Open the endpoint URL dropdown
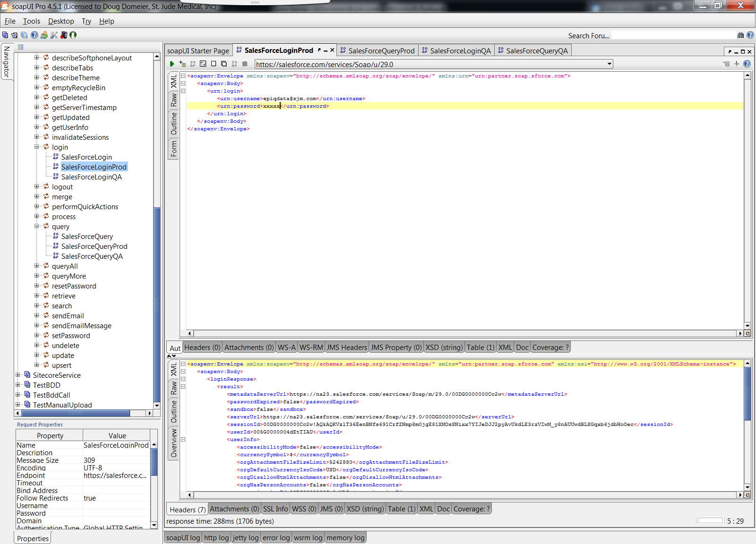Viewport: 756px width, 544px height. click(609, 64)
